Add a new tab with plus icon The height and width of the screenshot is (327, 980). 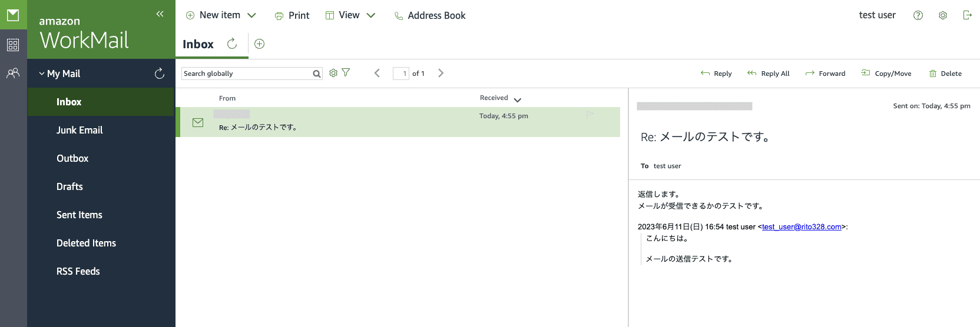coord(259,44)
